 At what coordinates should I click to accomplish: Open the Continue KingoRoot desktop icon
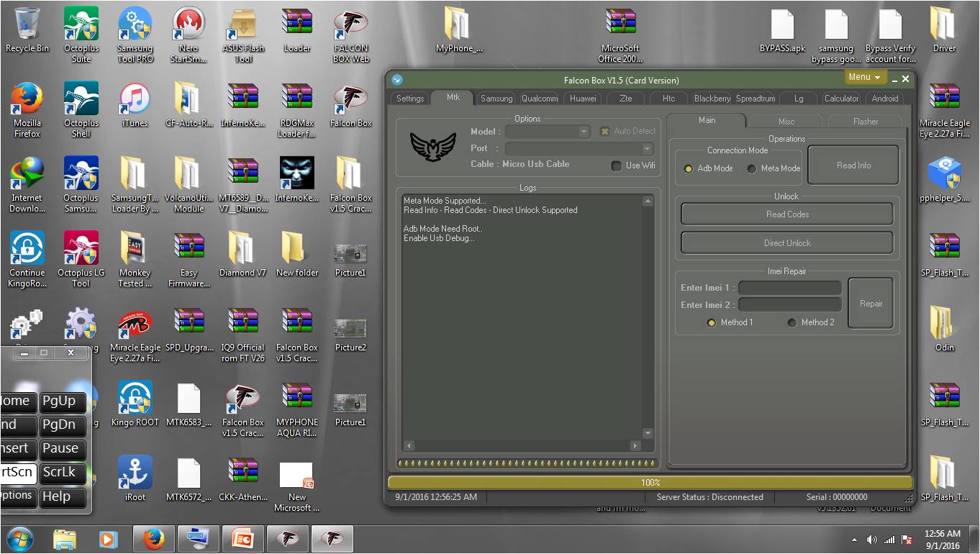[x=27, y=258]
